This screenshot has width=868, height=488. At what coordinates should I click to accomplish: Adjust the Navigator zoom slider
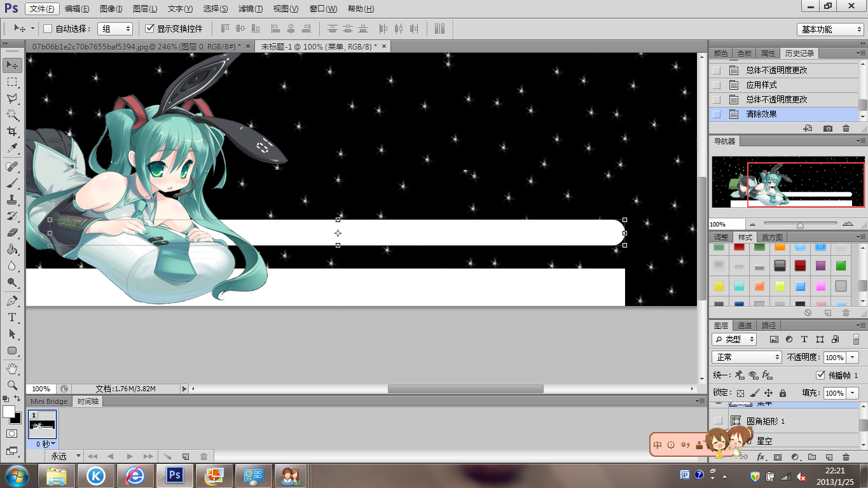click(800, 225)
